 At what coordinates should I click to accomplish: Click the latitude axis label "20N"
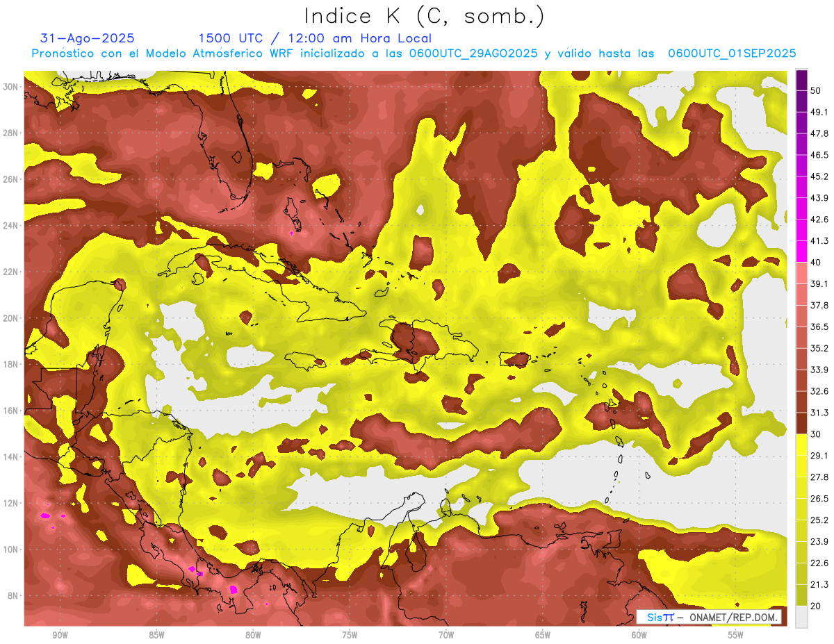(x=12, y=318)
